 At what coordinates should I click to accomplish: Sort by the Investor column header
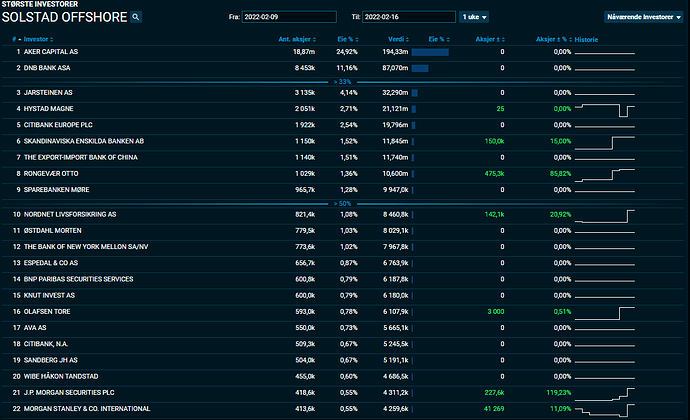38,39
